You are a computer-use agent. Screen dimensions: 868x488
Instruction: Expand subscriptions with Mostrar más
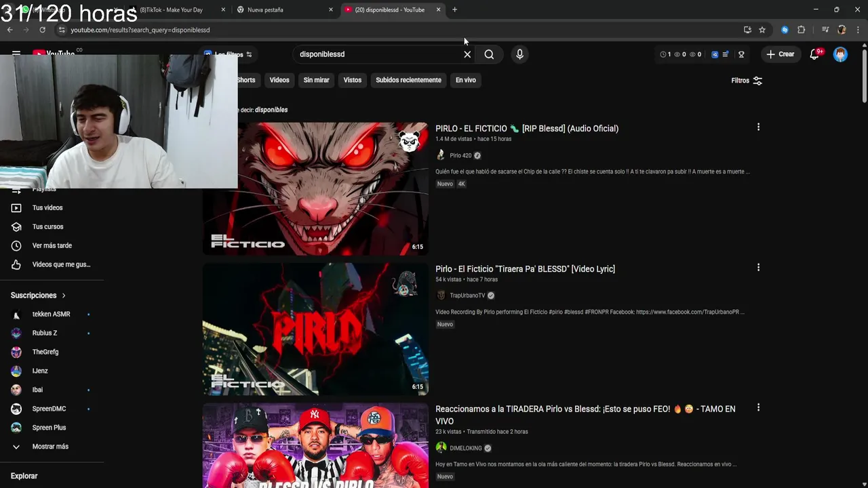(52, 447)
